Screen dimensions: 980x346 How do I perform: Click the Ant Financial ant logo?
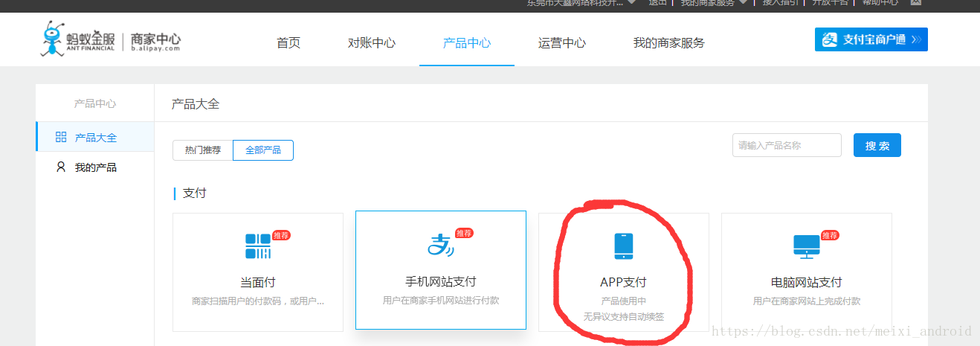pyautogui.click(x=54, y=39)
